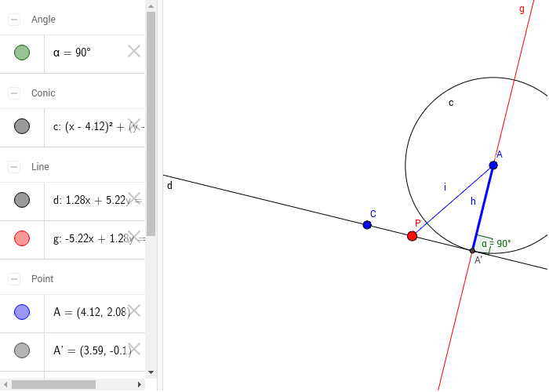Select the A' = (3.59, -0.1) entry

coord(93,350)
